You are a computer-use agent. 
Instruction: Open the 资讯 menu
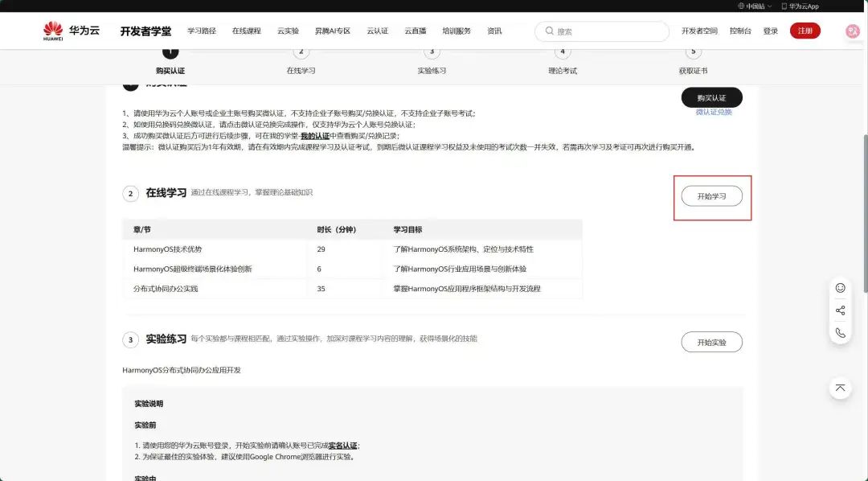(494, 31)
